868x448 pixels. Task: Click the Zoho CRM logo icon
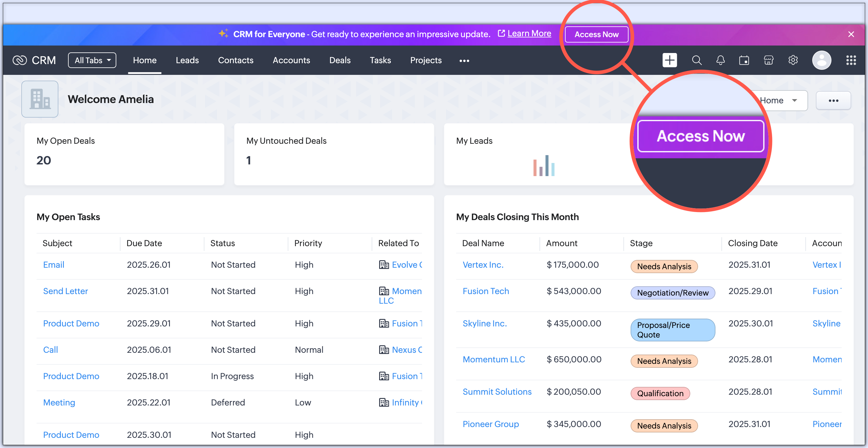(x=19, y=60)
